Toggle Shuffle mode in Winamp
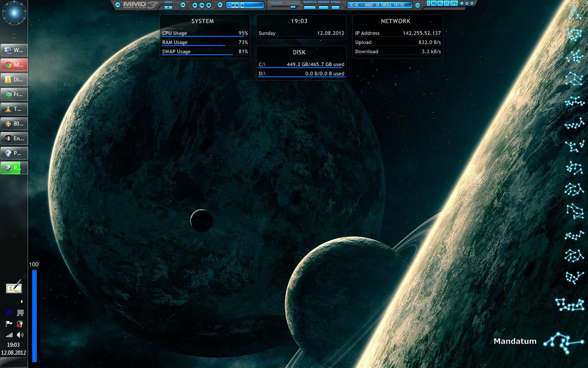The width and height of the screenshot is (588, 368). (310, 7)
